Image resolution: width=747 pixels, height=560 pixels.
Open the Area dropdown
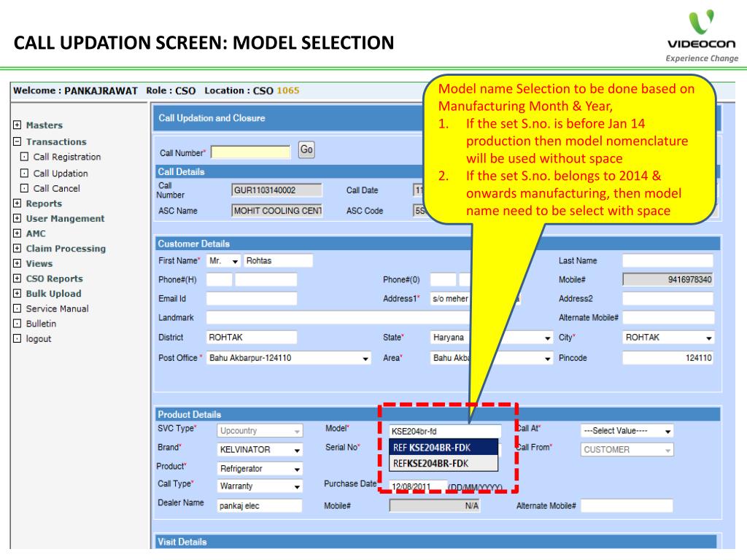[x=491, y=358]
